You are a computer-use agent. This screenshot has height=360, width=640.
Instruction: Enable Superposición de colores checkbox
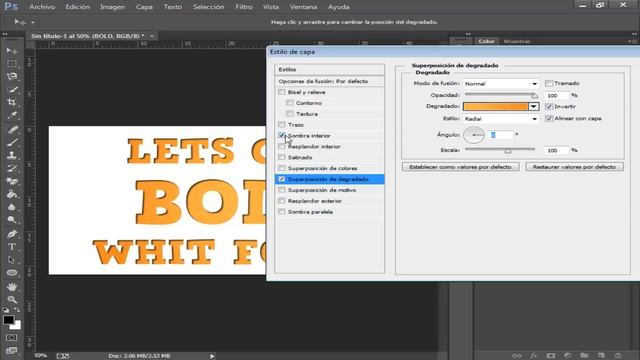point(282,168)
